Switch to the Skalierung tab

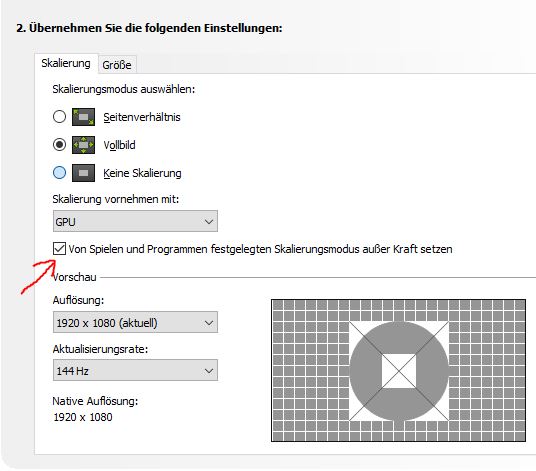click(66, 64)
